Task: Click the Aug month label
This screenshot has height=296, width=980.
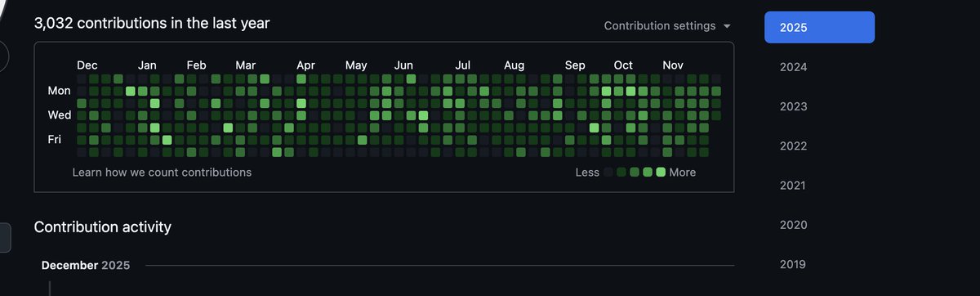Action: pyautogui.click(x=514, y=65)
